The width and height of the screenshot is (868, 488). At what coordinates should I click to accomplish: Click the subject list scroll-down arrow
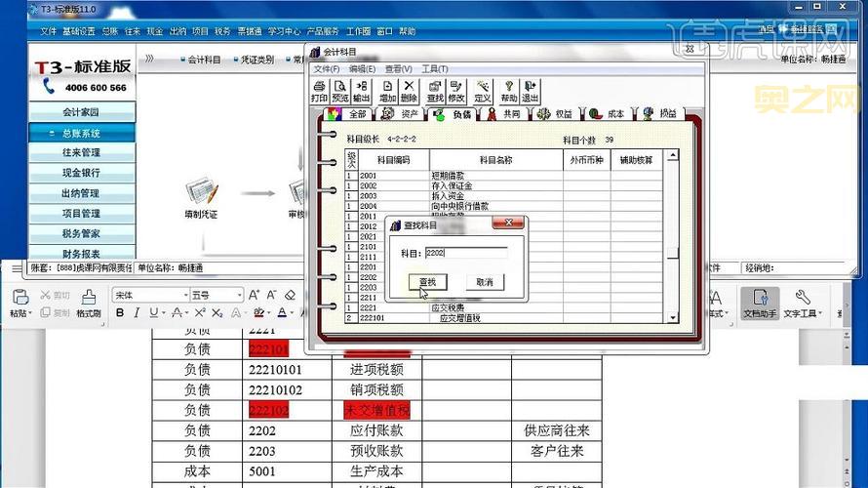(673, 317)
